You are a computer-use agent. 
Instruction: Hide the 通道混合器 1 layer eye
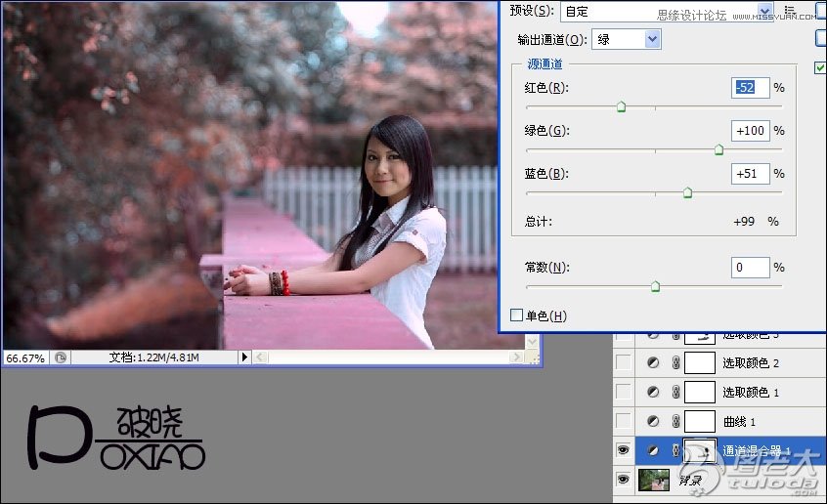click(623, 450)
